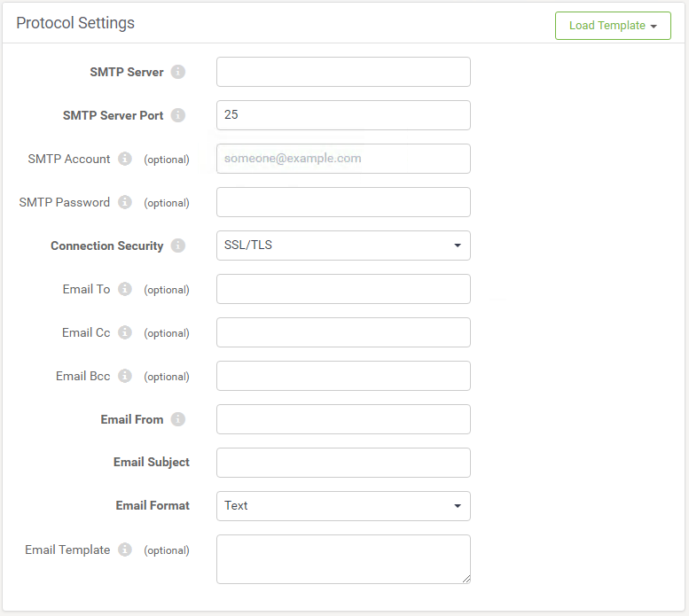This screenshot has height=616, width=689.
Task: Click the SMTP Server Port info icon
Action: point(178,115)
